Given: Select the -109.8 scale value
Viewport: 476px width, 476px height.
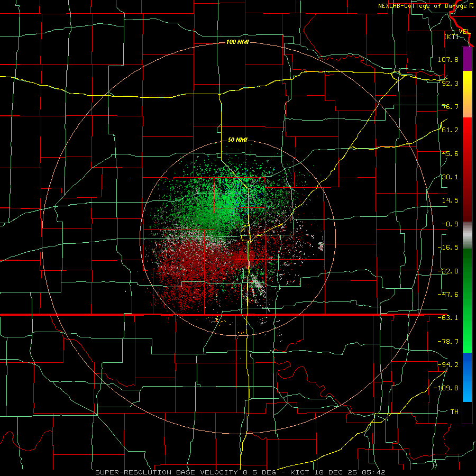Looking at the screenshot, I should click(446, 388).
